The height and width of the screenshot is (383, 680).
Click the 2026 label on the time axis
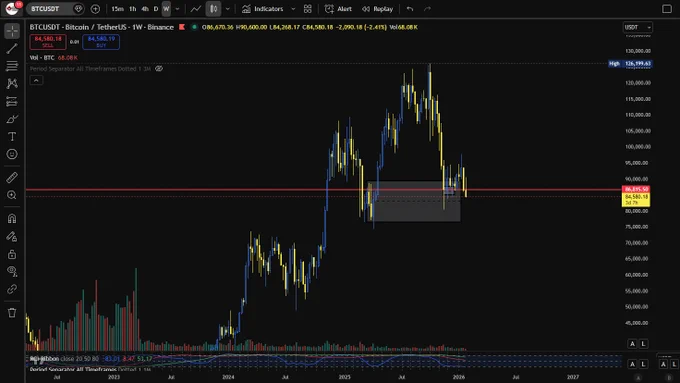pyautogui.click(x=459, y=377)
